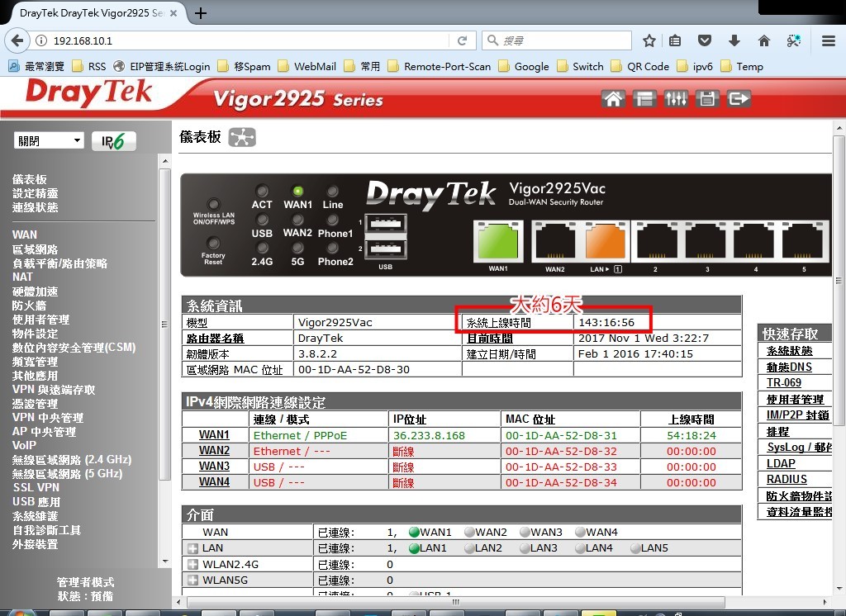Expand the WLAN5G interface row
Viewport: 846px width, 616px height.
click(192, 580)
